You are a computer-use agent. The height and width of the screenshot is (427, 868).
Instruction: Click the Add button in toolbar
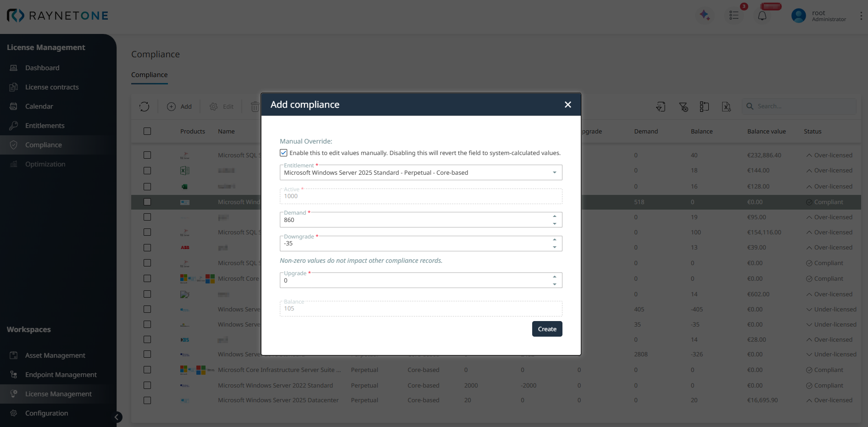(x=179, y=106)
